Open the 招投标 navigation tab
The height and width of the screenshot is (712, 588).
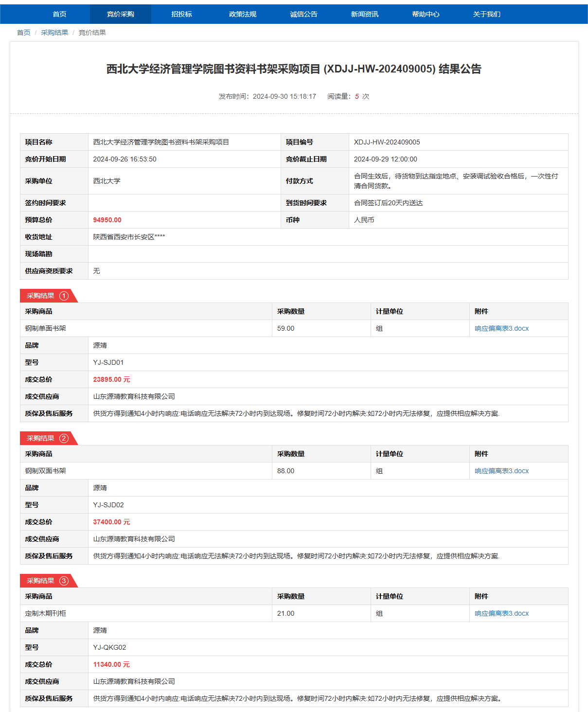click(181, 14)
